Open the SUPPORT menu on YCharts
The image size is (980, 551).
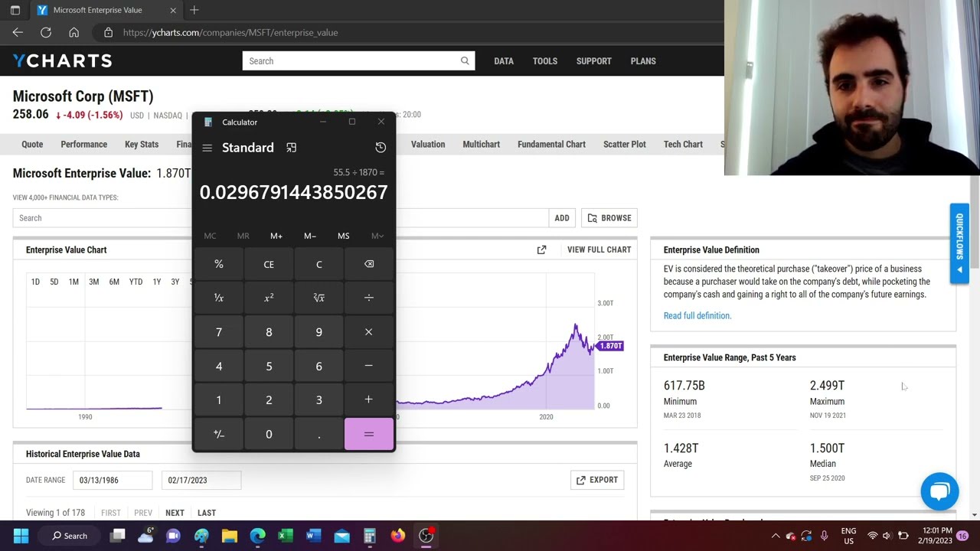[594, 61]
